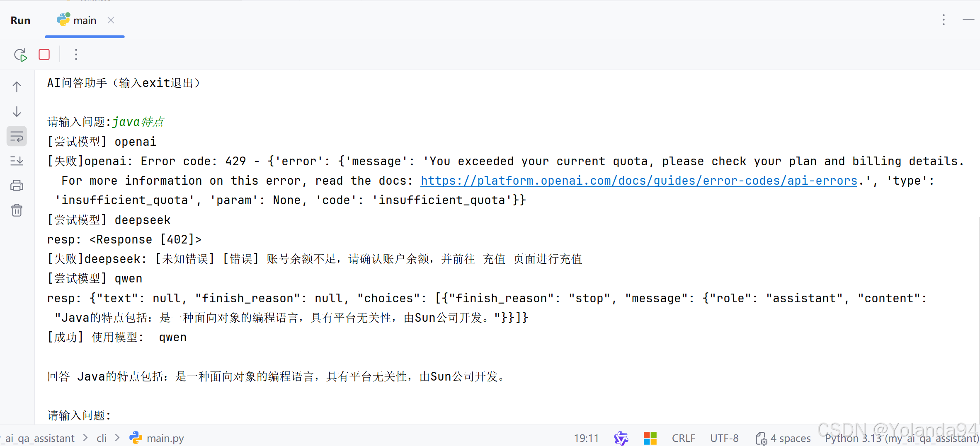
Task: Click the 19:11 caret position indicator
Action: pyautogui.click(x=586, y=438)
